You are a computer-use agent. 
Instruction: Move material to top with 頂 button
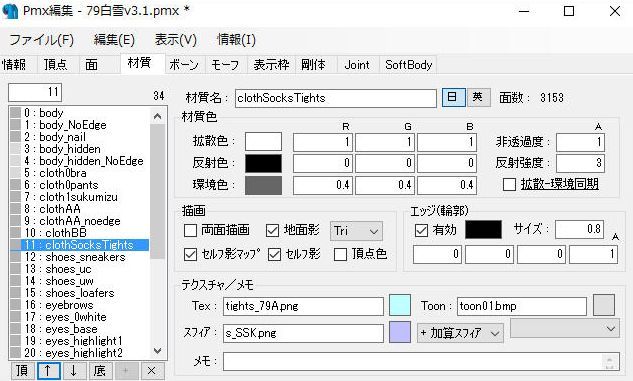22,371
